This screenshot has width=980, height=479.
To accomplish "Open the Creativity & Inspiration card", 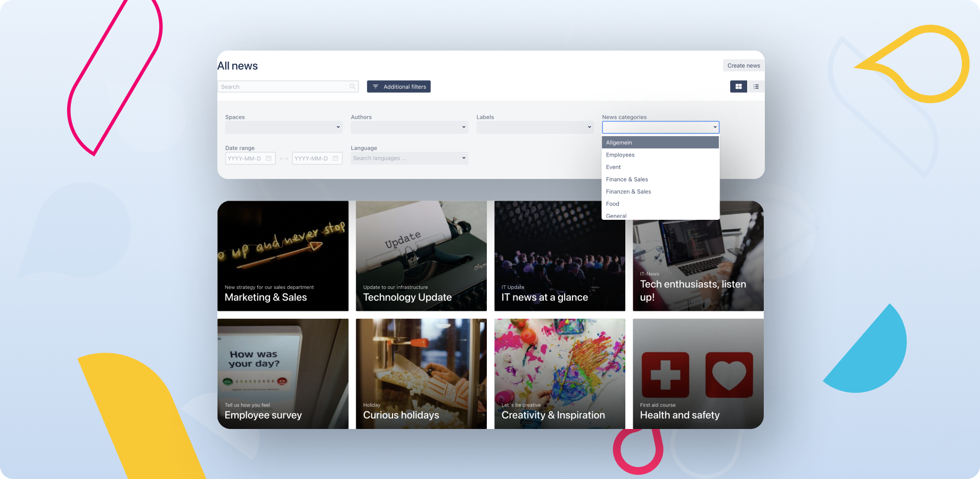I will click(560, 374).
